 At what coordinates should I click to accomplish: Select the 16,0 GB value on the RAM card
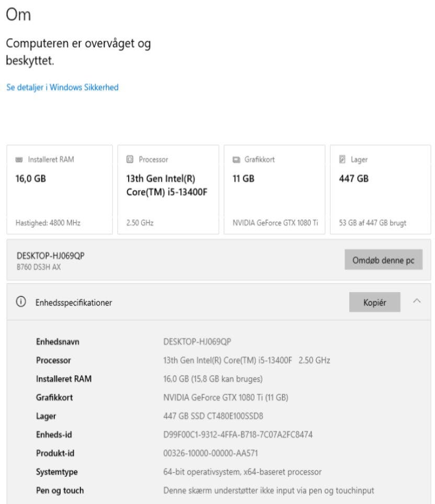(x=30, y=179)
